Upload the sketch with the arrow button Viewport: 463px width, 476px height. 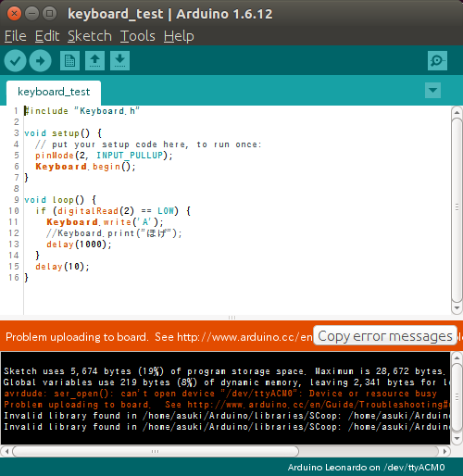pos(40,61)
